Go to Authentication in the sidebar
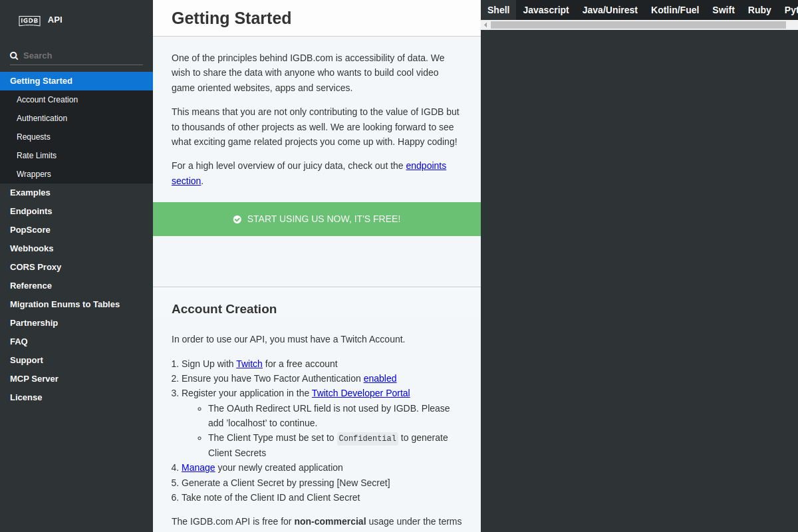 point(76,118)
